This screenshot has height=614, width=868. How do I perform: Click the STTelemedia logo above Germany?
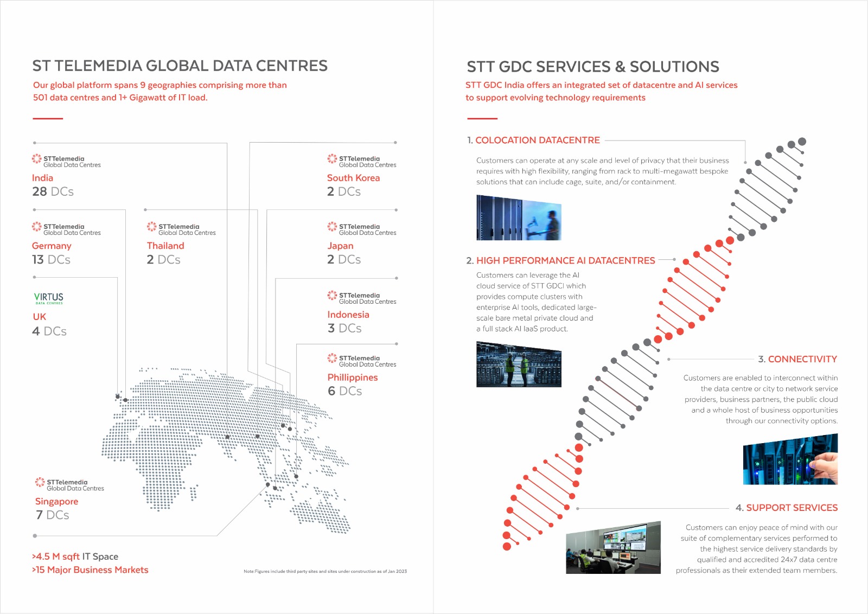click(66, 229)
